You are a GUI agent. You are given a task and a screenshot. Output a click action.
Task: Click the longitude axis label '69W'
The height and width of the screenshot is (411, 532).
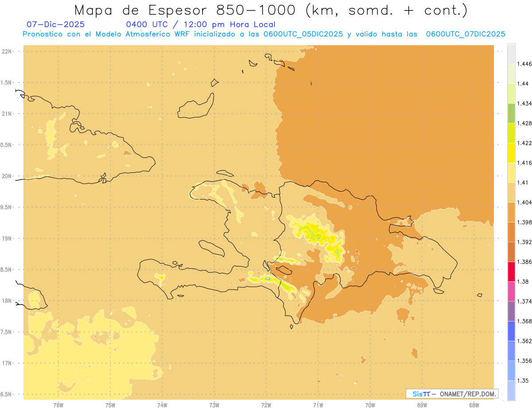(422, 405)
